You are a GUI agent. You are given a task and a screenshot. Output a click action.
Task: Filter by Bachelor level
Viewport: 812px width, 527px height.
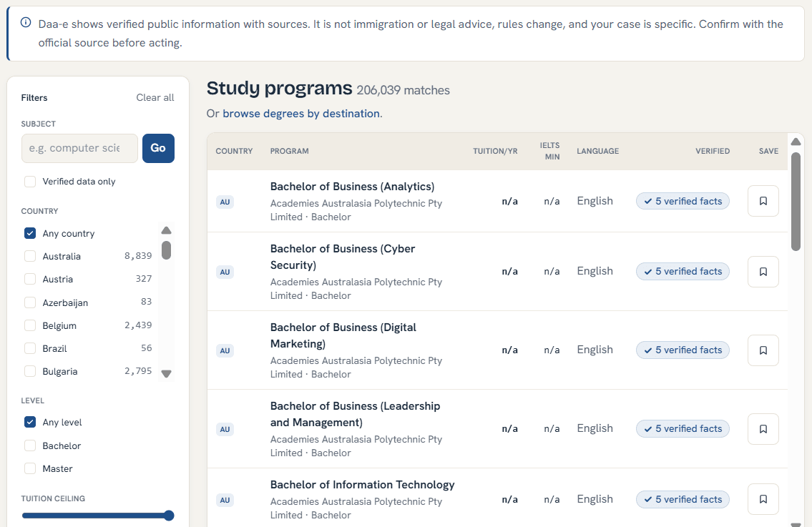coord(30,445)
